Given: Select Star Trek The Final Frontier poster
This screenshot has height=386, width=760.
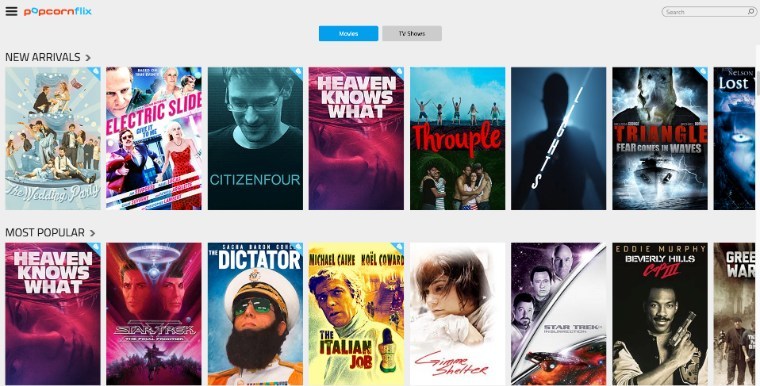Looking at the screenshot, I should tap(154, 314).
